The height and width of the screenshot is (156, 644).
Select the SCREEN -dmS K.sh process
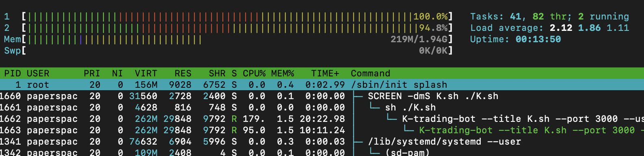(x=322, y=96)
